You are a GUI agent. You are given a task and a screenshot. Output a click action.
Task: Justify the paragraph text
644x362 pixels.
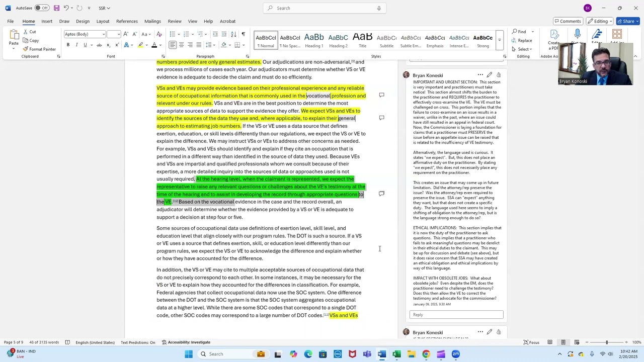click(x=198, y=45)
